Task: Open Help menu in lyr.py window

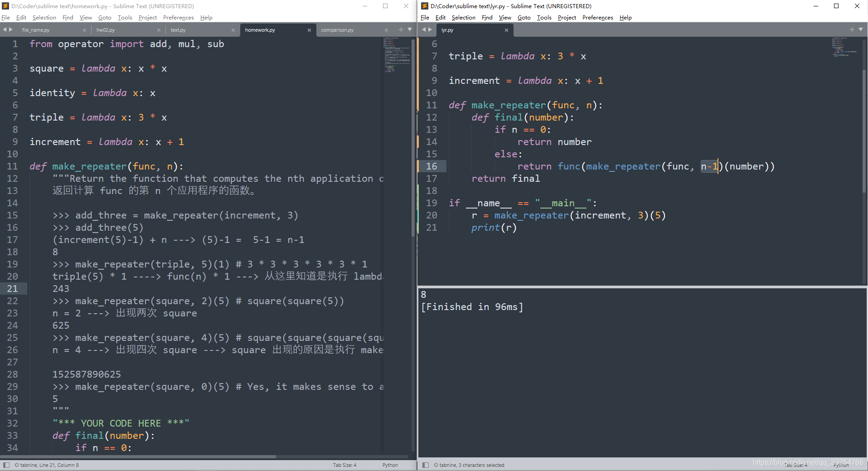Action: pyautogui.click(x=626, y=18)
